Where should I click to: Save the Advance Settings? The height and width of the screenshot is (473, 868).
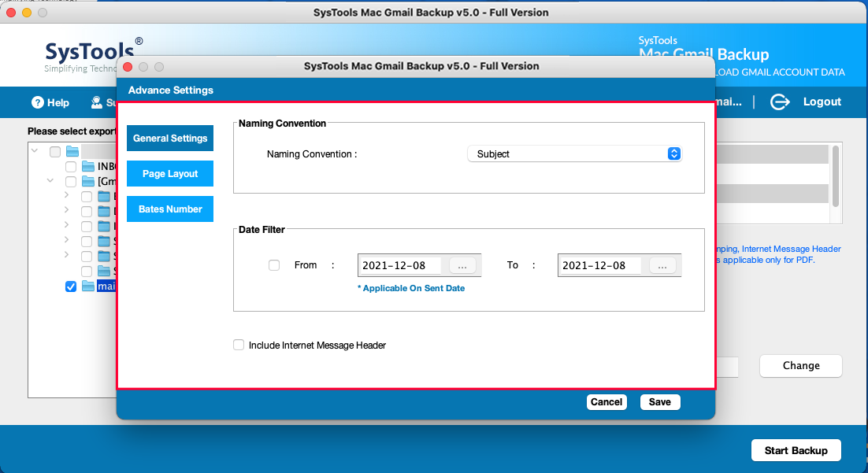tap(660, 402)
